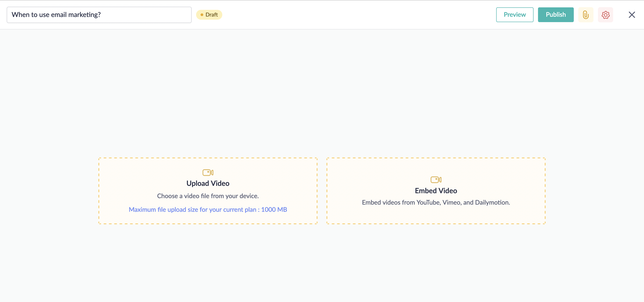The image size is (644, 302).
Task: Click 'Choose a video file from your device'
Action: [208, 196]
